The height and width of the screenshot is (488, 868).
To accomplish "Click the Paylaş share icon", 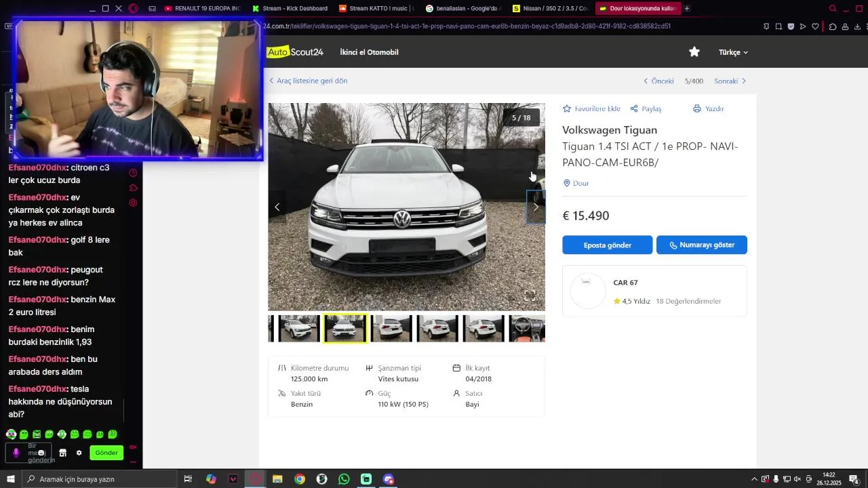I will pyautogui.click(x=634, y=108).
